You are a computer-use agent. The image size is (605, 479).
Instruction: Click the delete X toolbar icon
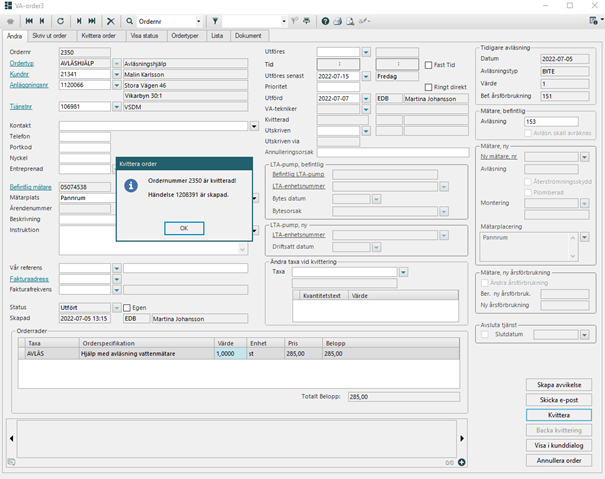click(x=111, y=21)
